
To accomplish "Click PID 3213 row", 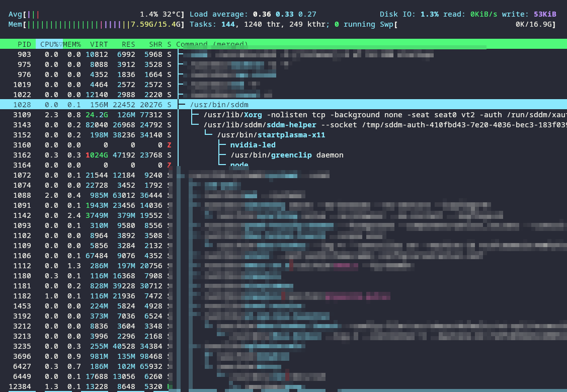I will (284, 337).
